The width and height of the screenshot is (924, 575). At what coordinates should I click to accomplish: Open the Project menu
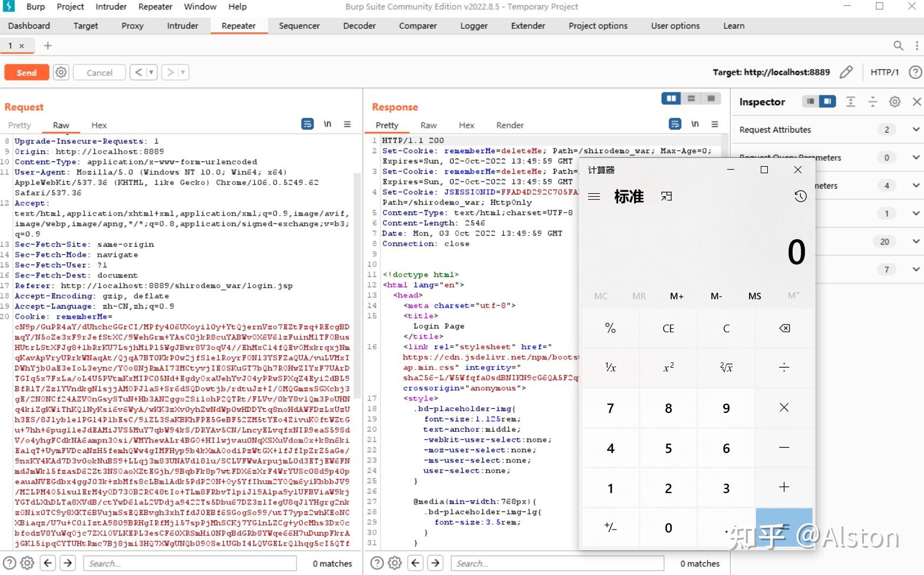(70, 6)
